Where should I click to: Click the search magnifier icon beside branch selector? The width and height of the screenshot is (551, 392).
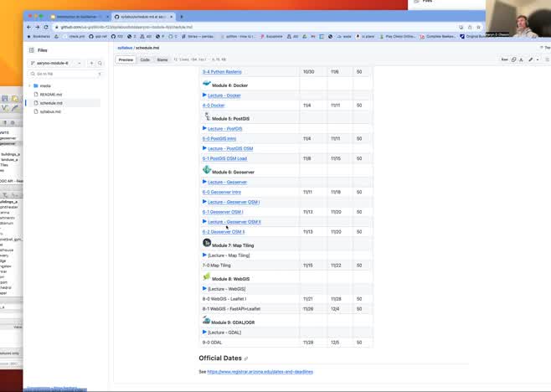click(100, 63)
